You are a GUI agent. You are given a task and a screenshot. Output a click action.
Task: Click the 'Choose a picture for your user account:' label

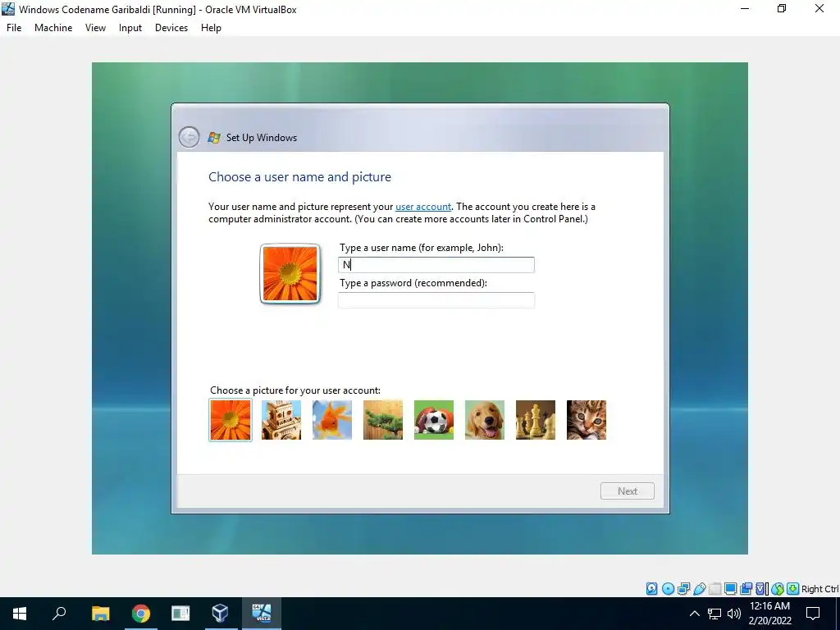(x=295, y=390)
